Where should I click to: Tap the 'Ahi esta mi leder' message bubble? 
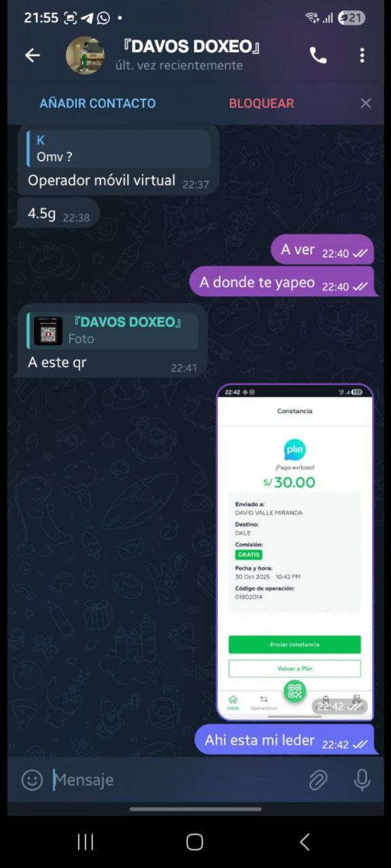point(286,739)
